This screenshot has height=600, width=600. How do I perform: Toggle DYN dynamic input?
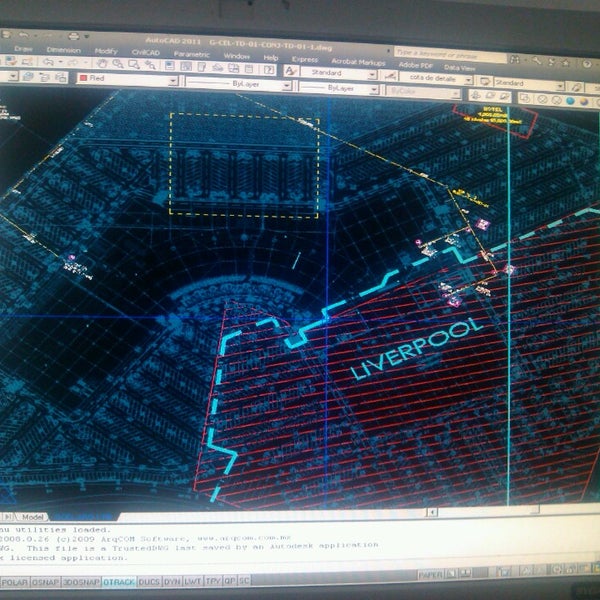point(172,582)
